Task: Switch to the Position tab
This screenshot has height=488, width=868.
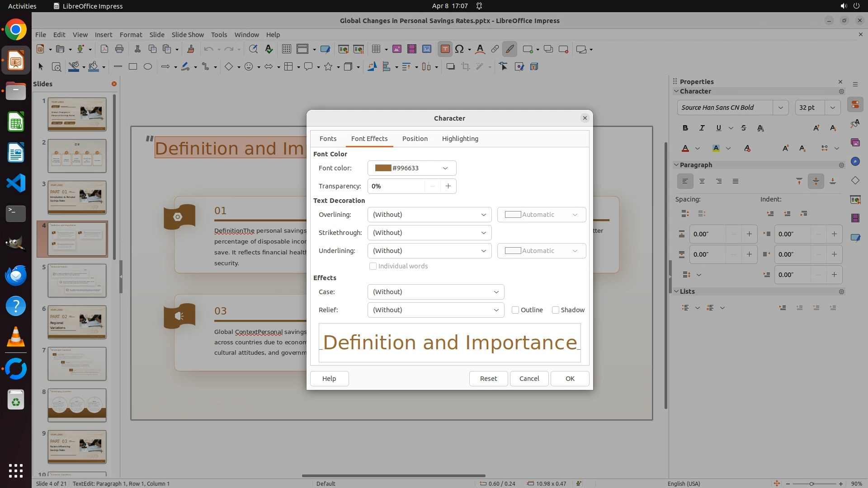Action: (415, 139)
